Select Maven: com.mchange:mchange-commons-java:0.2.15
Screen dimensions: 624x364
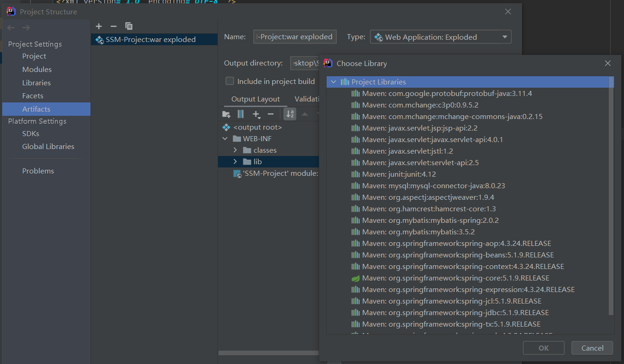(452, 117)
